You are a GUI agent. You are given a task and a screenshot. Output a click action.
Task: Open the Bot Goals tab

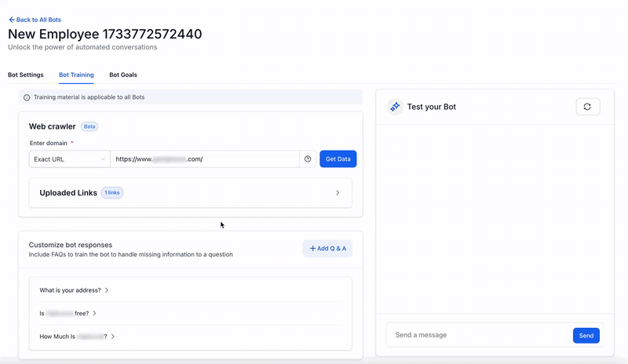point(123,75)
